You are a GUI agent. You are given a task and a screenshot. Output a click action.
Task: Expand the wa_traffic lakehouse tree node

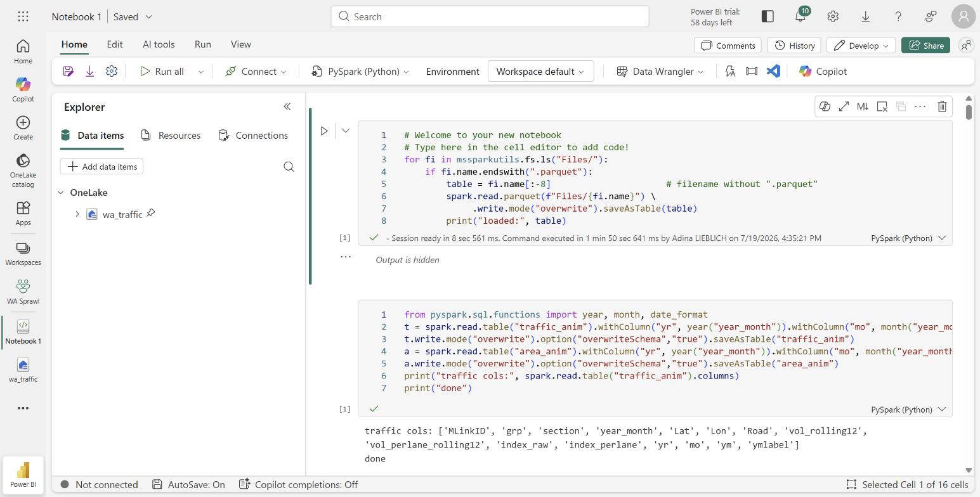tap(77, 214)
